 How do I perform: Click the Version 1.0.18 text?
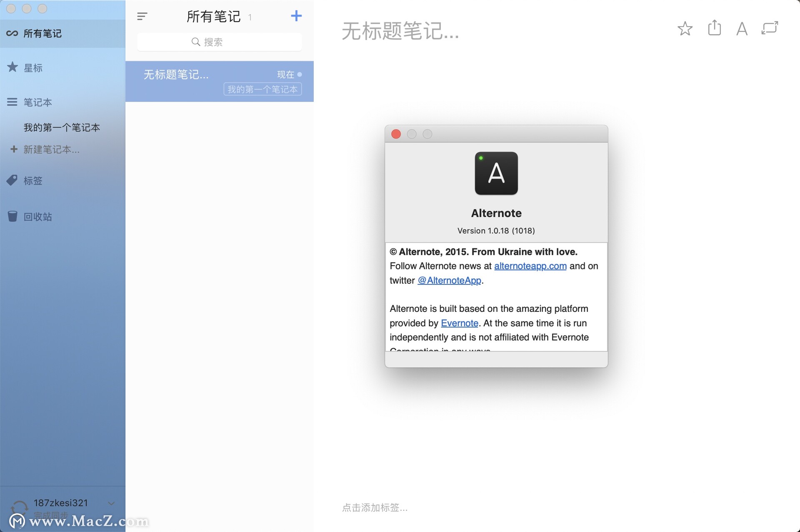pyautogui.click(x=496, y=231)
